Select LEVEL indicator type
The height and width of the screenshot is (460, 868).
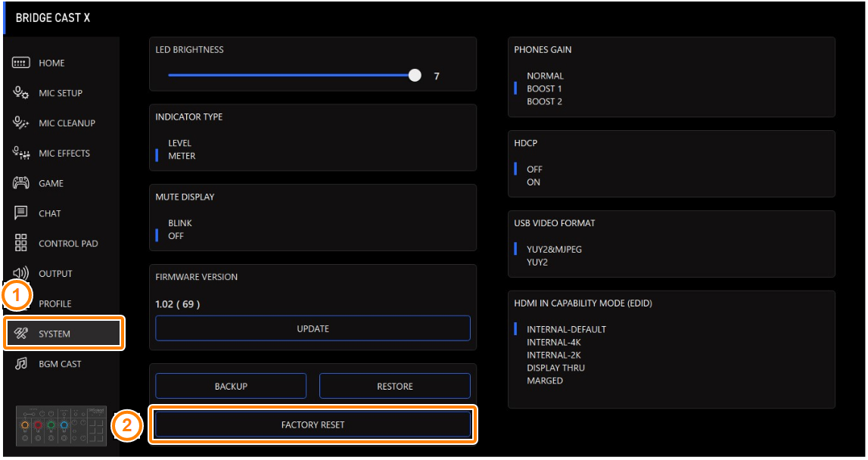pos(179,143)
